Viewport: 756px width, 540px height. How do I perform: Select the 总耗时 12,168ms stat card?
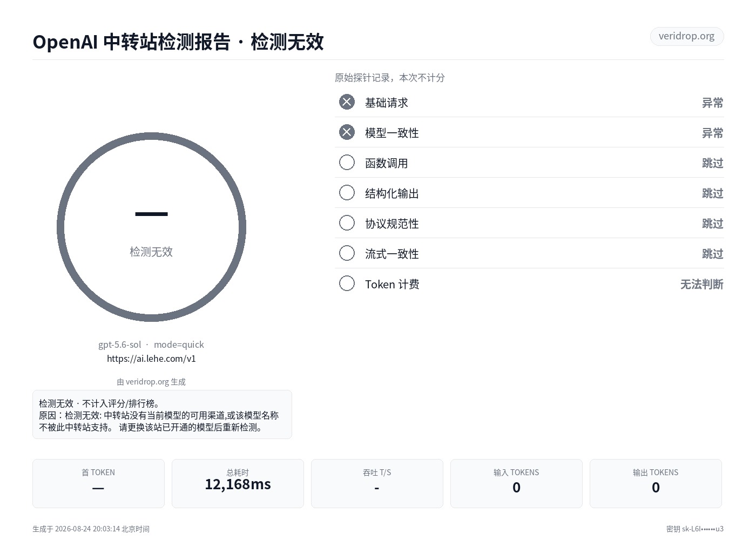tap(238, 483)
